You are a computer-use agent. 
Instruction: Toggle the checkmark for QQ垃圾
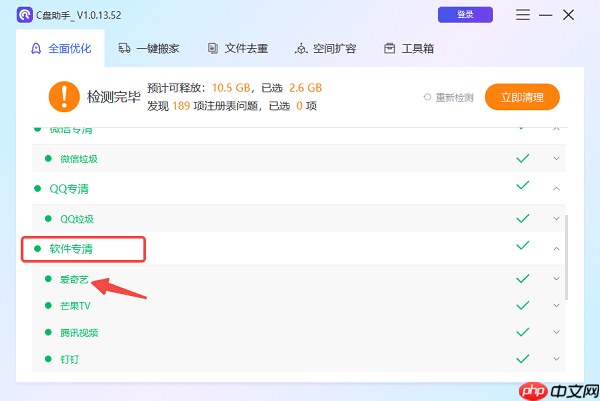(523, 218)
